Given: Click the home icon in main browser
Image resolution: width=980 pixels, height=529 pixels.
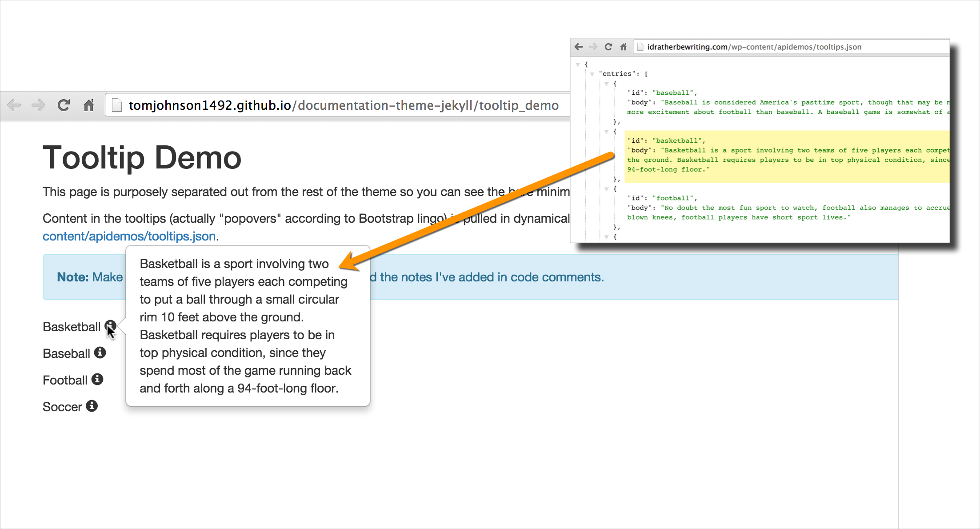Looking at the screenshot, I should pyautogui.click(x=89, y=105).
